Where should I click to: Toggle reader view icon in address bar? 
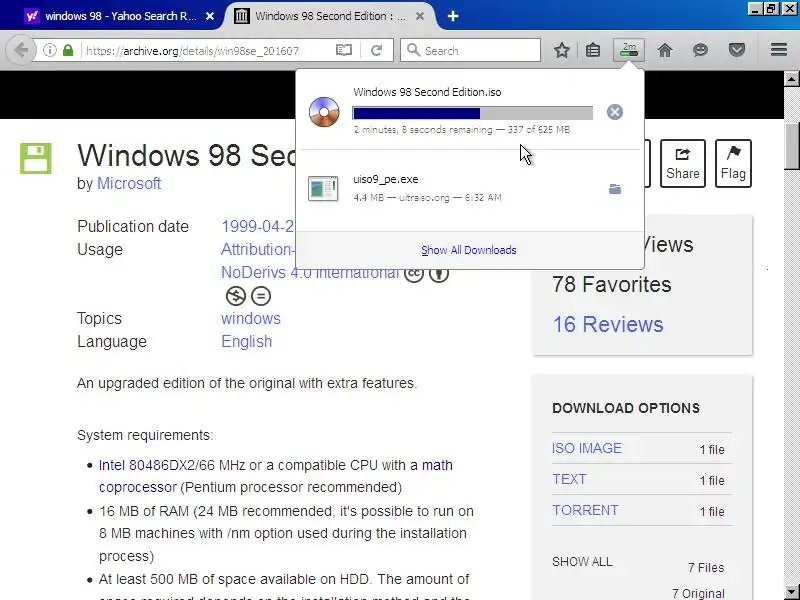[343, 51]
